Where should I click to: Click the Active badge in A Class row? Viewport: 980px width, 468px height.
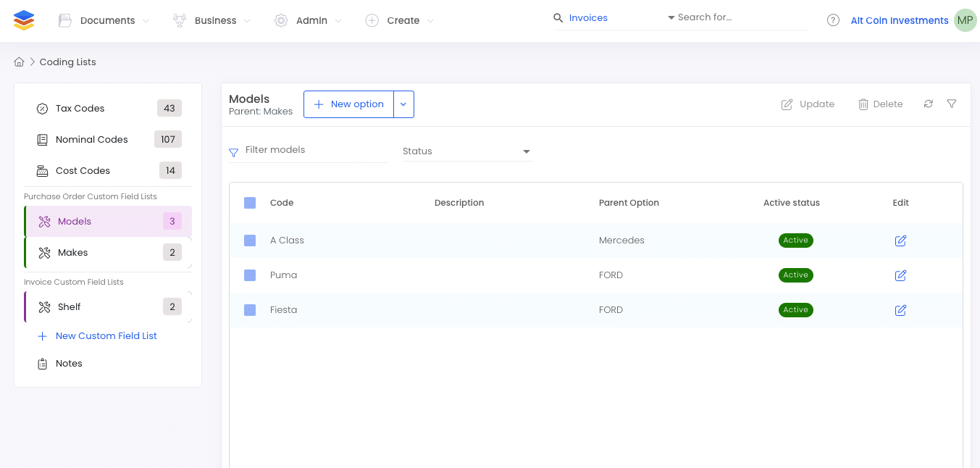[795, 241]
